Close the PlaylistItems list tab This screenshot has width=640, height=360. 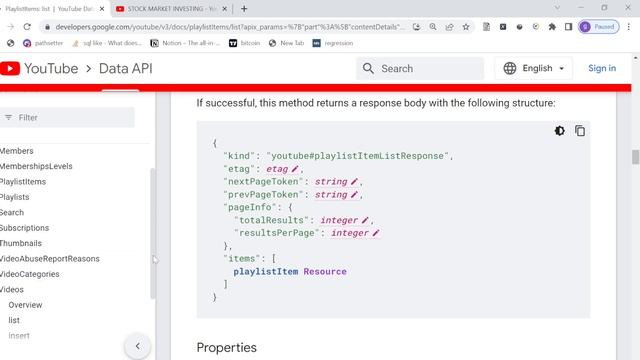pyautogui.click(x=102, y=9)
